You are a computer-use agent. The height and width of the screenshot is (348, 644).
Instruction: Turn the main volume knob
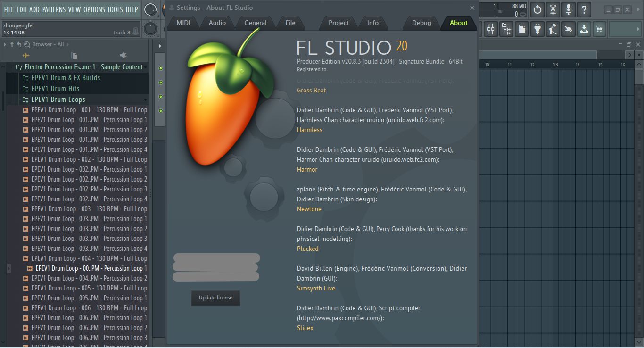point(150,8)
